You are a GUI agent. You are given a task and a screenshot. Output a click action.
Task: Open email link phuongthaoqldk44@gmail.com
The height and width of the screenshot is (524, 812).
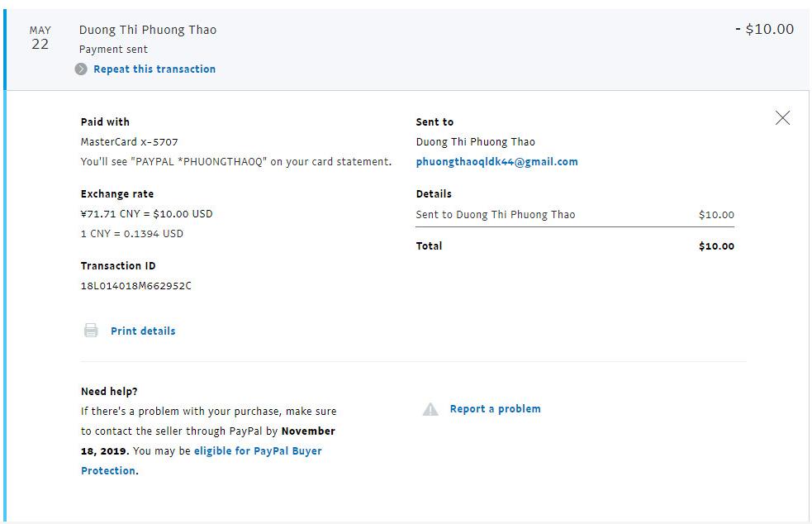tap(496, 162)
